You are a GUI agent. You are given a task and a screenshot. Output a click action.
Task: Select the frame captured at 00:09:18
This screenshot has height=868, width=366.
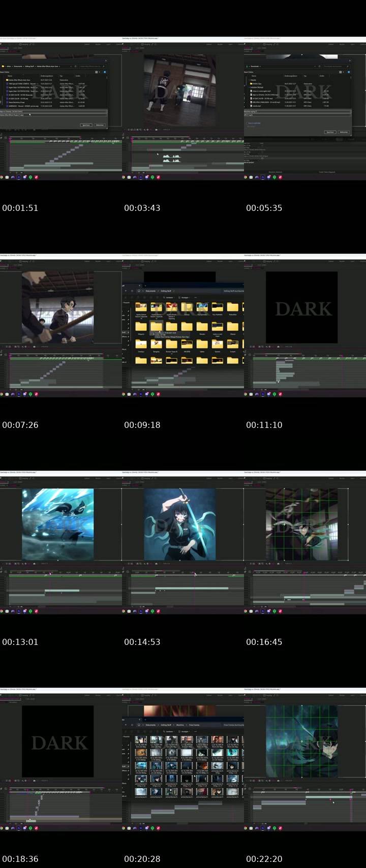(x=183, y=325)
